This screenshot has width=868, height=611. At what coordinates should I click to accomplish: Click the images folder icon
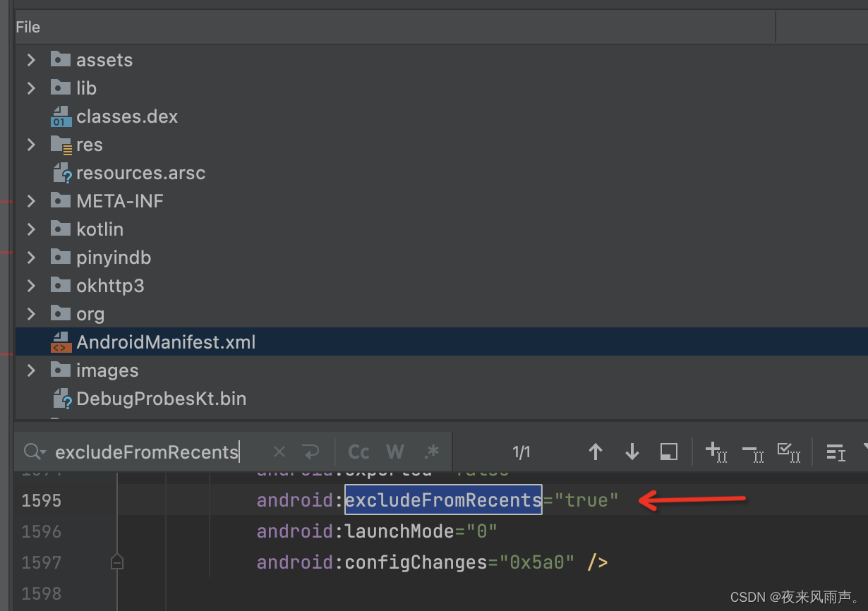tap(61, 370)
